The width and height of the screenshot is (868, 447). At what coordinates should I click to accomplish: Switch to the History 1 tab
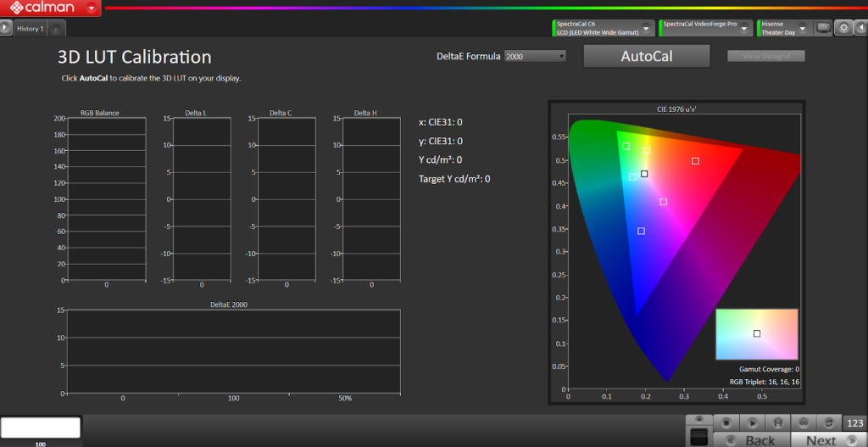click(x=30, y=29)
